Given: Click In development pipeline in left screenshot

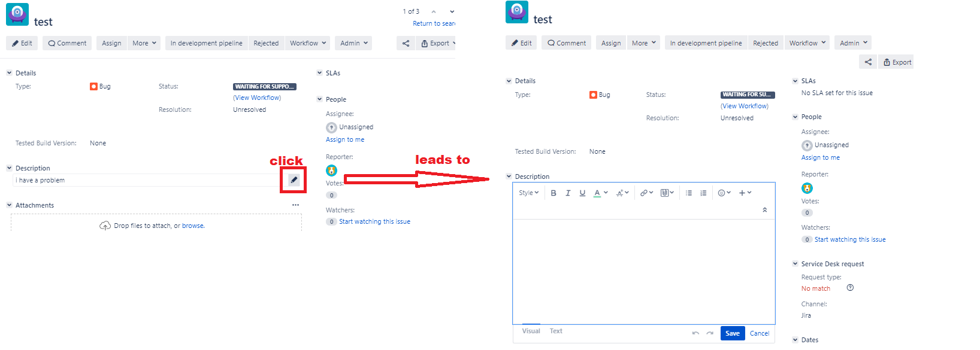Looking at the screenshot, I should pos(206,43).
